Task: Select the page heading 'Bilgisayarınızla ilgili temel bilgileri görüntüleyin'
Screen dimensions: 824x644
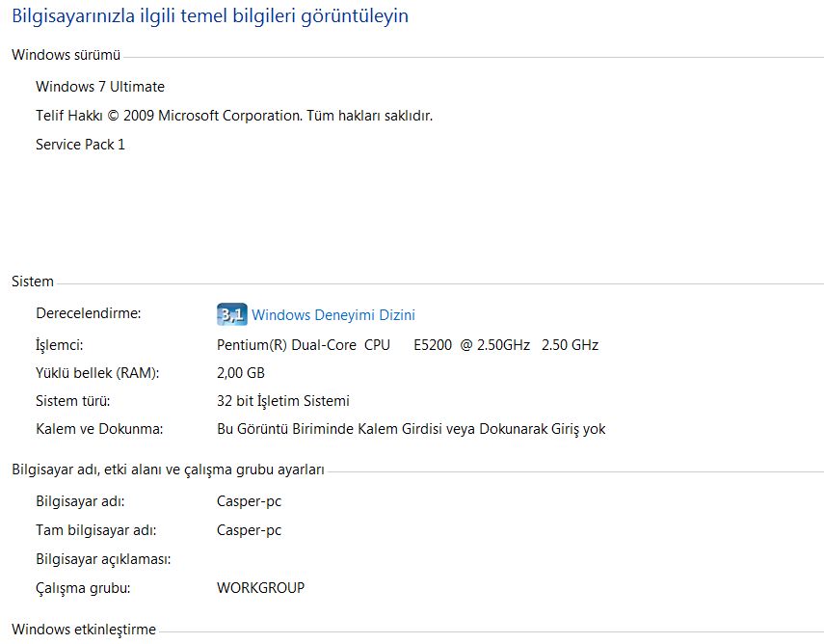Action: (x=210, y=15)
